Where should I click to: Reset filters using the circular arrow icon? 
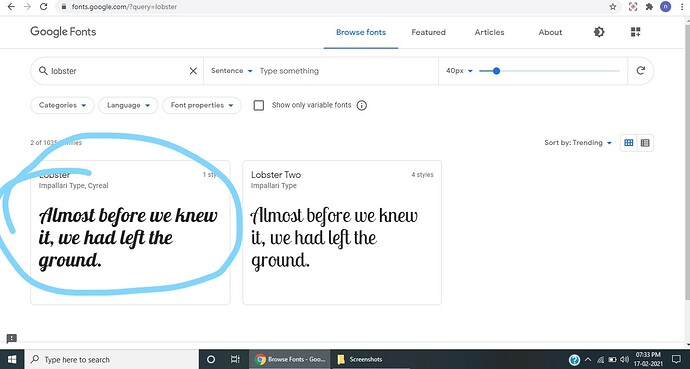pyautogui.click(x=641, y=70)
